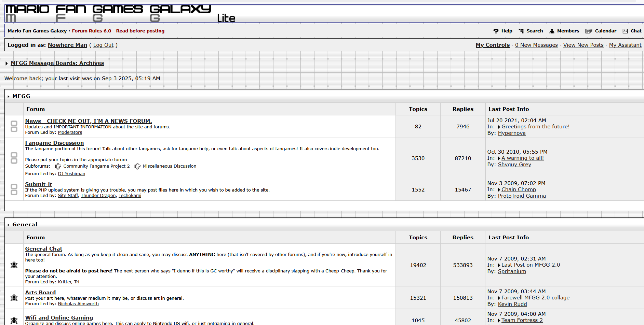The height and width of the screenshot is (325, 644).
Task: Click the Site Staff leader link
Action: tap(68, 196)
